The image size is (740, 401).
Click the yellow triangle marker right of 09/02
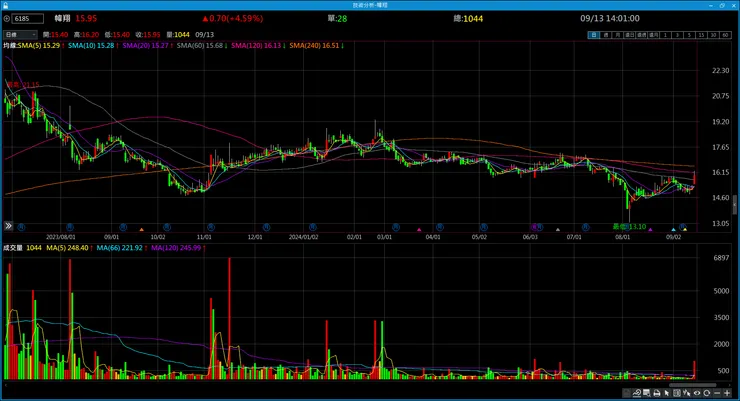(685, 230)
